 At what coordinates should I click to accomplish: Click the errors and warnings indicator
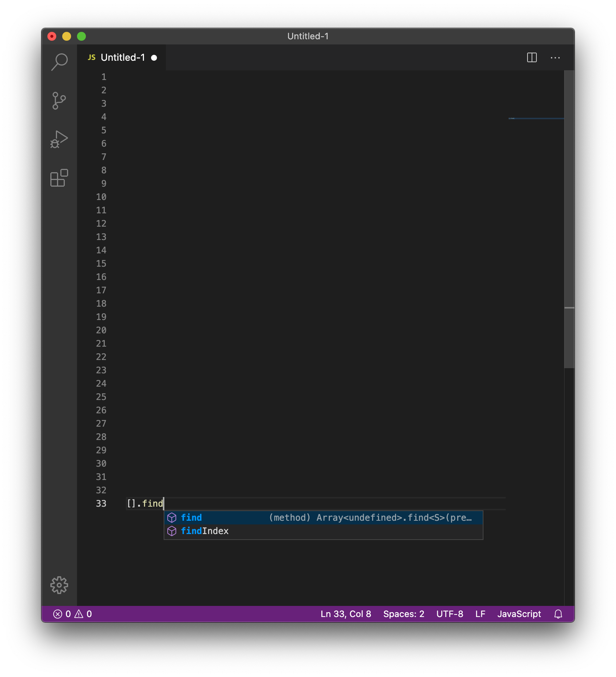tap(72, 614)
